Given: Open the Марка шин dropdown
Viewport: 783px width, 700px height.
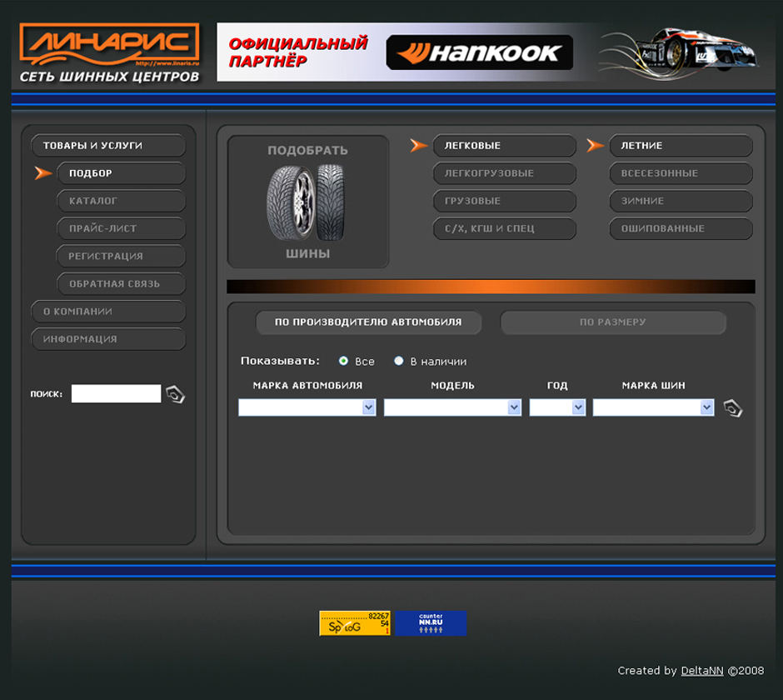Looking at the screenshot, I should pyautogui.click(x=653, y=407).
